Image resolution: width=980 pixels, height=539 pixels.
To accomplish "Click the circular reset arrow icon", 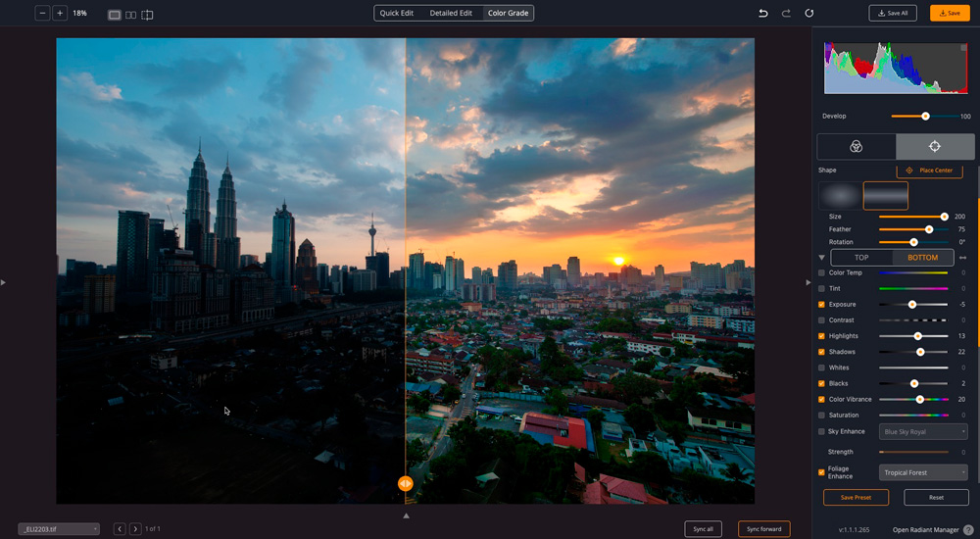I will point(808,14).
